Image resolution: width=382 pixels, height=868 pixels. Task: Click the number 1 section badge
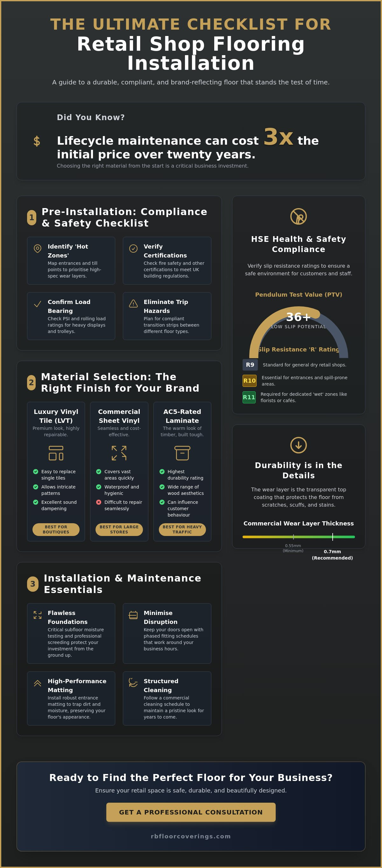coord(32,217)
